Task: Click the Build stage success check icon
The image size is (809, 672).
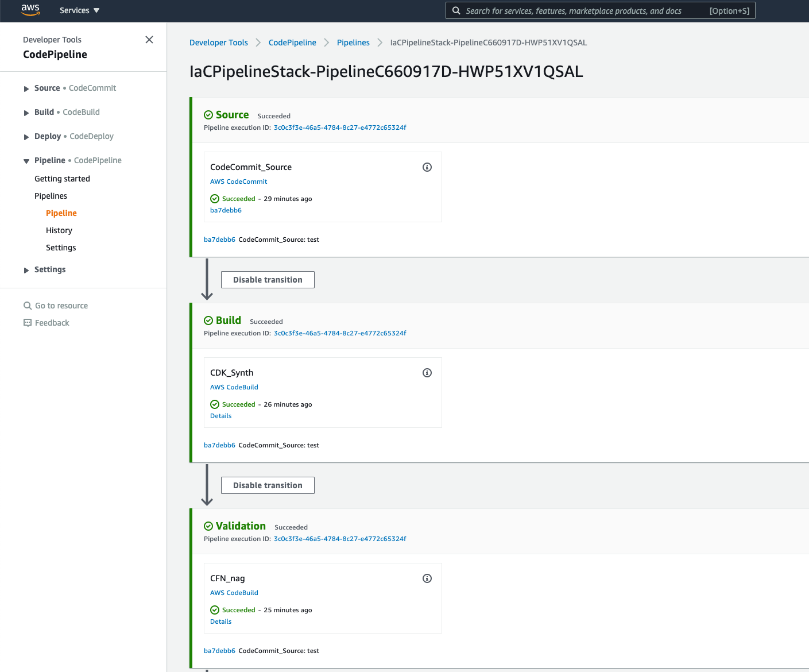Action: click(208, 320)
